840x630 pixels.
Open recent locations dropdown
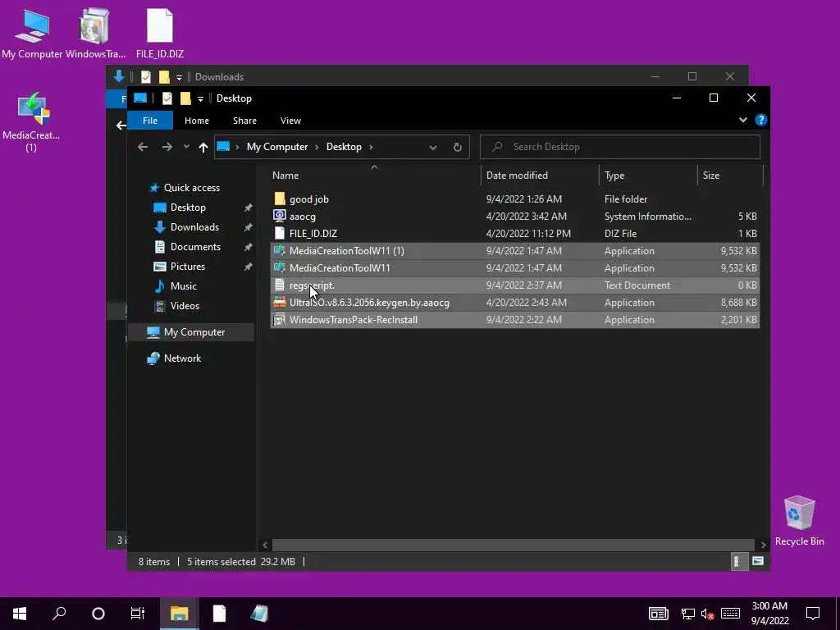[x=186, y=147]
